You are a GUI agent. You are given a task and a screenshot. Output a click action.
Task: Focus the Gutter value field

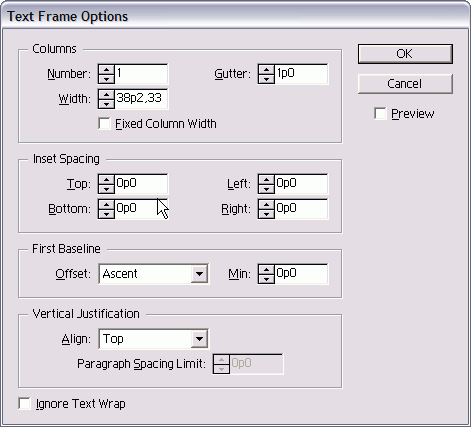[x=301, y=74]
